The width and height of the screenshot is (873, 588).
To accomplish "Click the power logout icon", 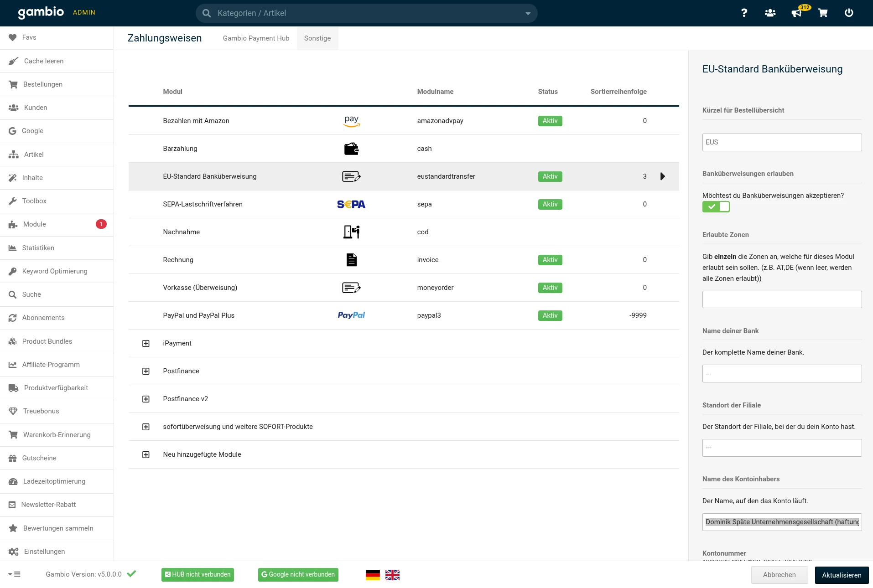I will (x=849, y=13).
